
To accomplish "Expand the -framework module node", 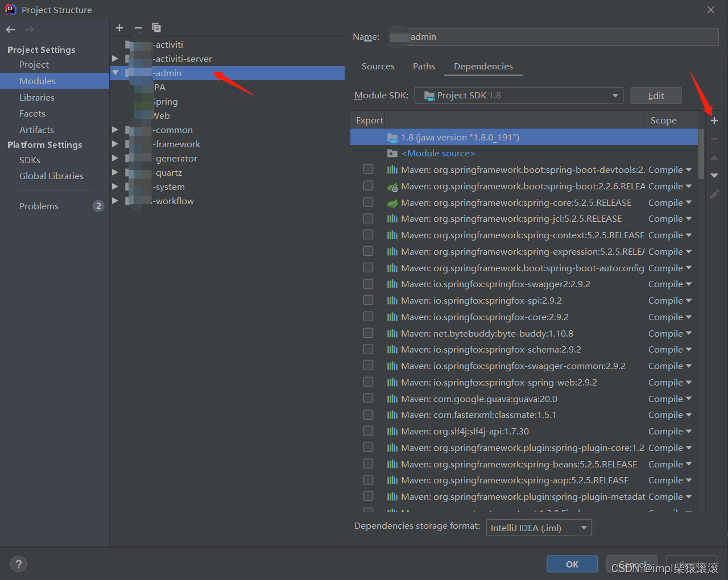I will coord(115,144).
